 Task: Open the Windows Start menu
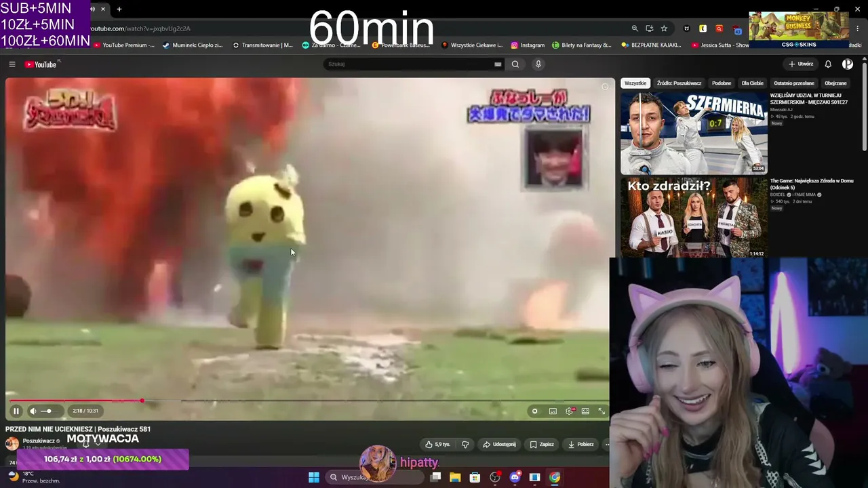[314, 477]
